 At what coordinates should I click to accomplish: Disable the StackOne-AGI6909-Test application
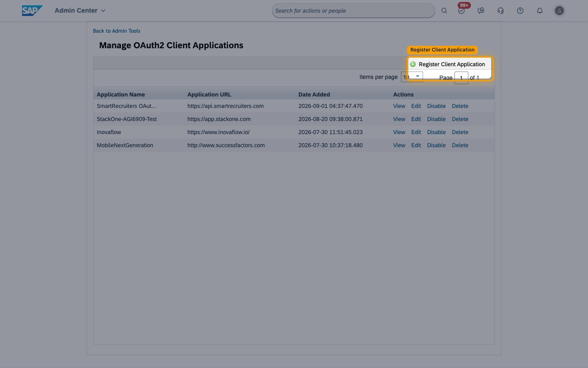point(437,119)
